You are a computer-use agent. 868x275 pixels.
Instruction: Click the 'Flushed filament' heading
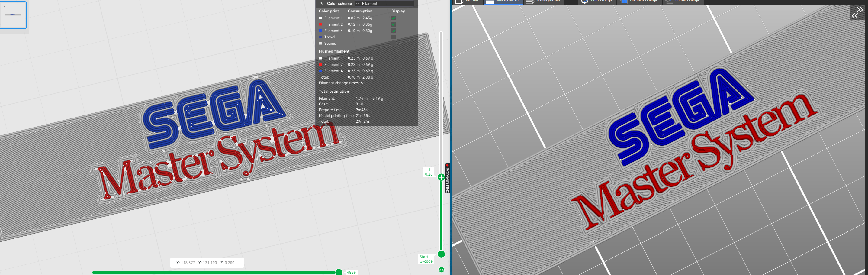pyautogui.click(x=334, y=51)
